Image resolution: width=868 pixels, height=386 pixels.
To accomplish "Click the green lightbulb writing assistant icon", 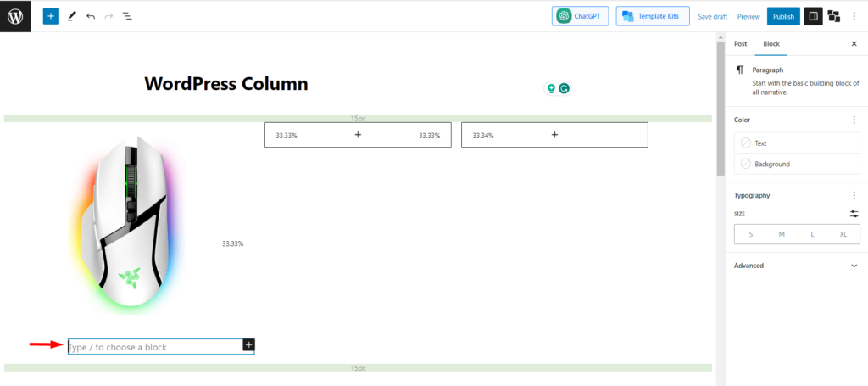I will click(x=551, y=88).
